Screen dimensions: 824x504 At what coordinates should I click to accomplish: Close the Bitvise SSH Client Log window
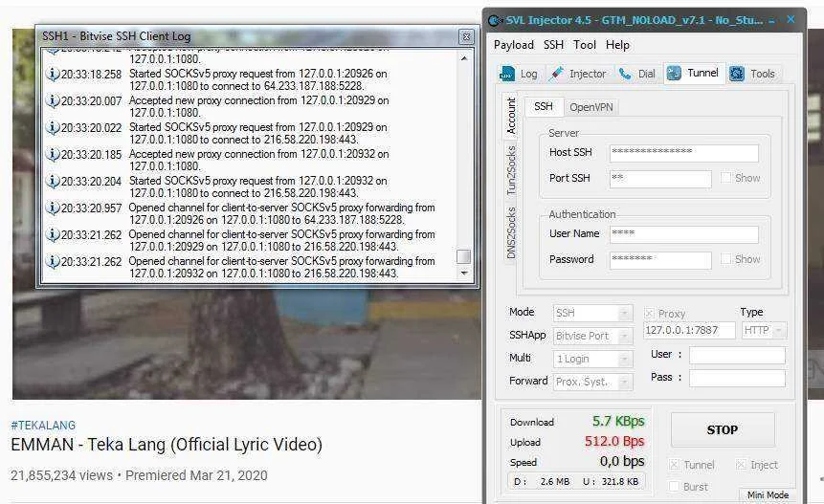pyautogui.click(x=466, y=36)
